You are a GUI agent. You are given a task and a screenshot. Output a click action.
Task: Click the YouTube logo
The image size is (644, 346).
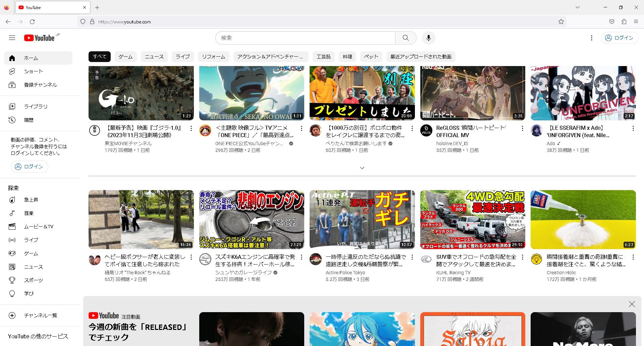(40, 38)
